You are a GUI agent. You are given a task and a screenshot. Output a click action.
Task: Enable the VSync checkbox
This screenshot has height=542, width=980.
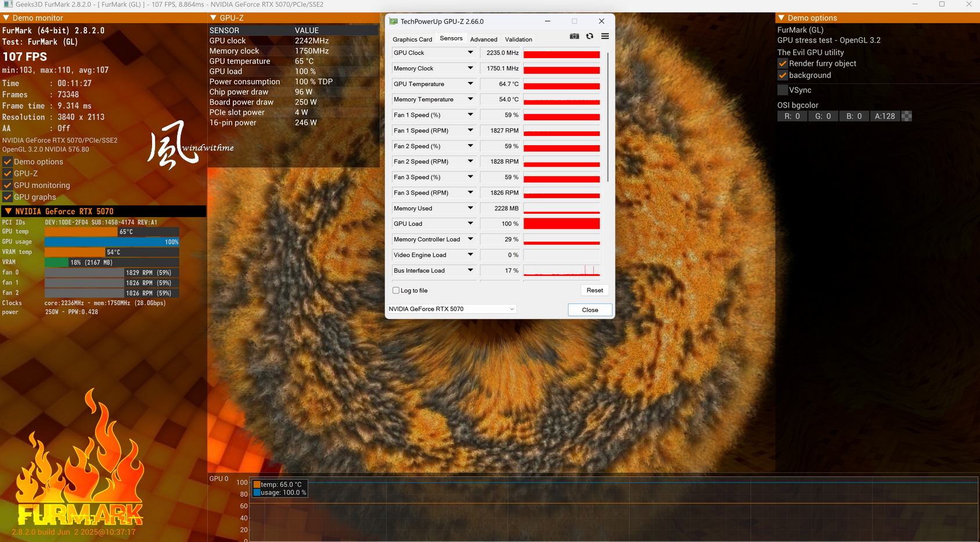pos(783,90)
